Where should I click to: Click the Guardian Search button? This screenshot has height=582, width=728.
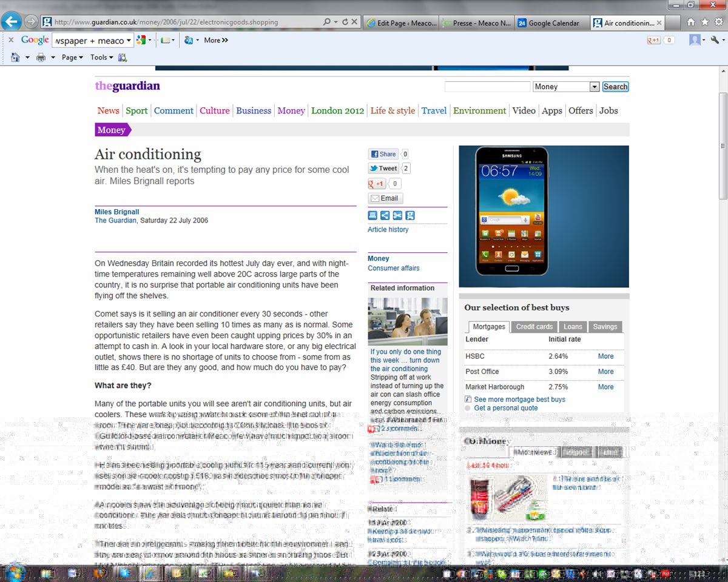click(x=615, y=87)
